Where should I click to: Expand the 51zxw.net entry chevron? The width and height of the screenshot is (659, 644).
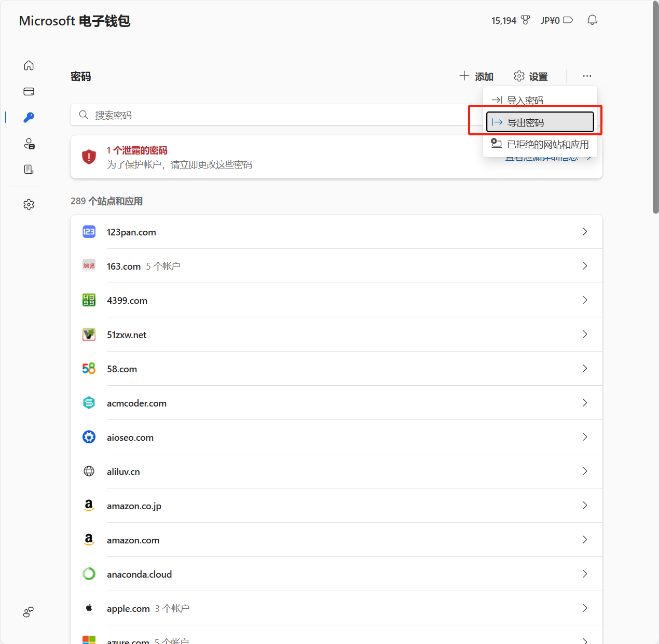pos(585,334)
